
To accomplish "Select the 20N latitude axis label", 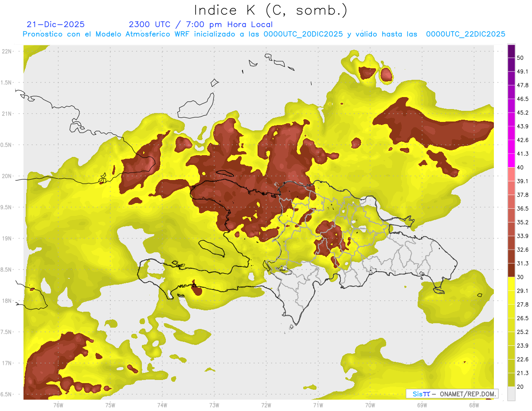I will [x=8, y=176].
